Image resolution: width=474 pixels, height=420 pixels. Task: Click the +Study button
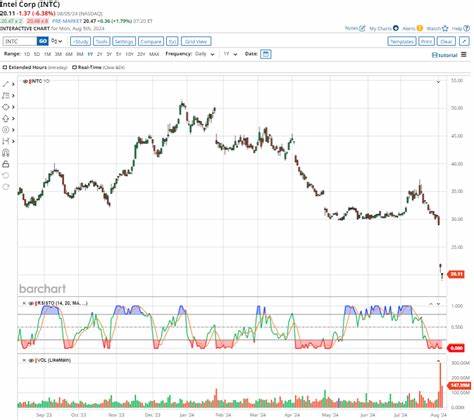81,41
